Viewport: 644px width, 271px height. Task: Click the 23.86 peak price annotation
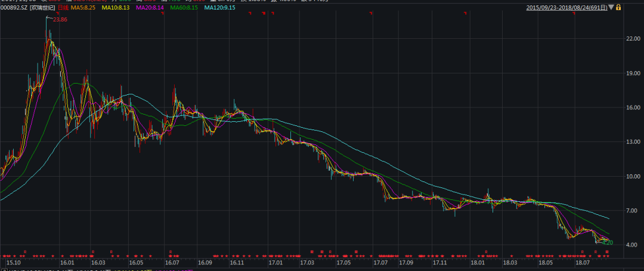pyautogui.click(x=60, y=20)
